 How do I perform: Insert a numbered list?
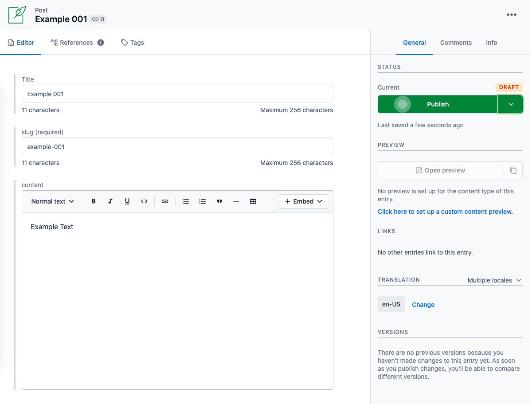pos(203,201)
